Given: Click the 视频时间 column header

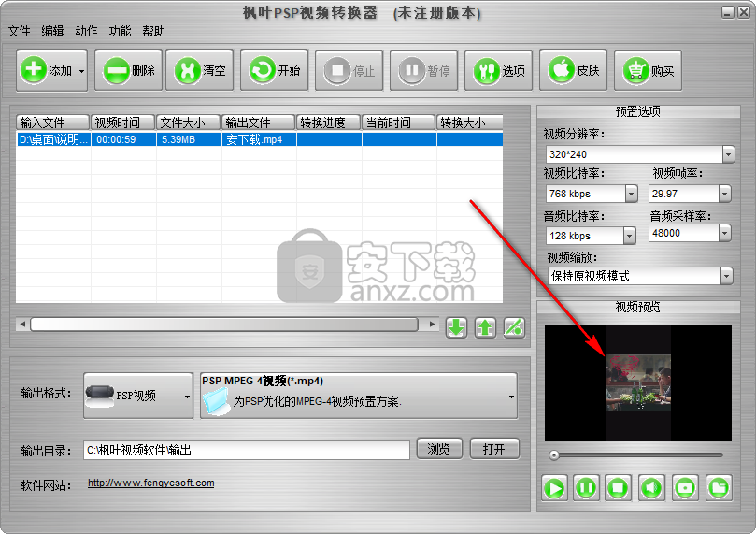Looking at the screenshot, I should pyautogui.click(x=123, y=123).
